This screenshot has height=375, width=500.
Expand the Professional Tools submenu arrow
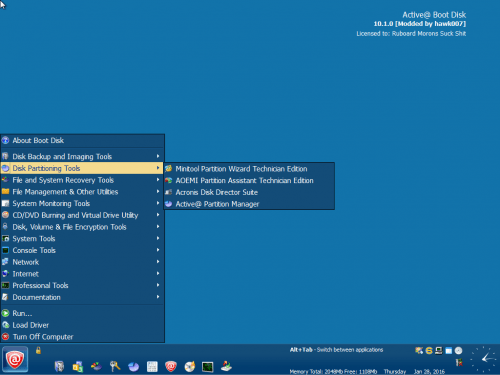pyautogui.click(x=158, y=285)
